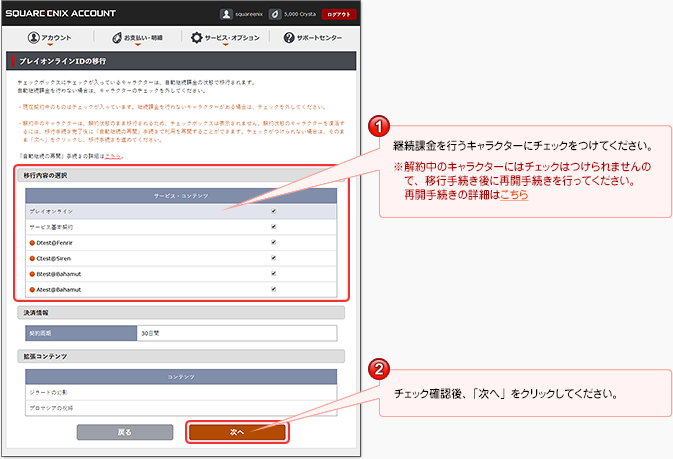673x459 pixels.
Task: Uncheck the Atest@Bahamut character checkbox
Action: click(273, 289)
